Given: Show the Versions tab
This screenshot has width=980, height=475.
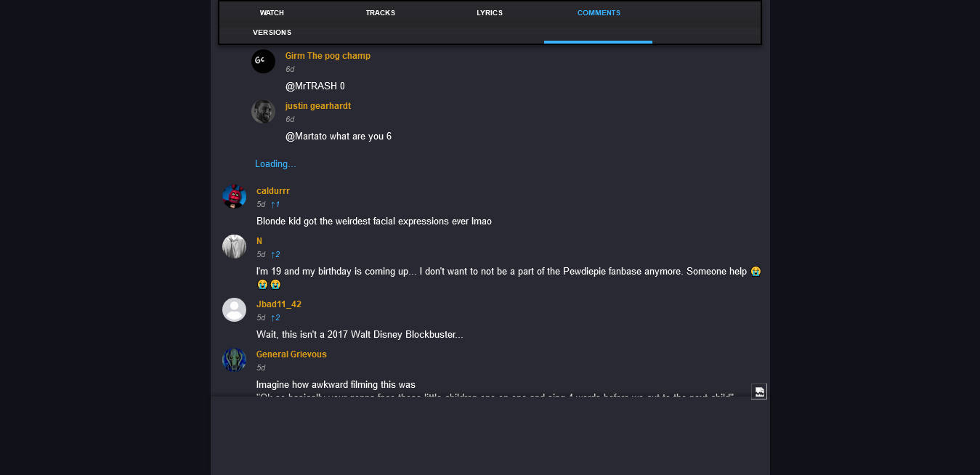Looking at the screenshot, I should 272,33.
